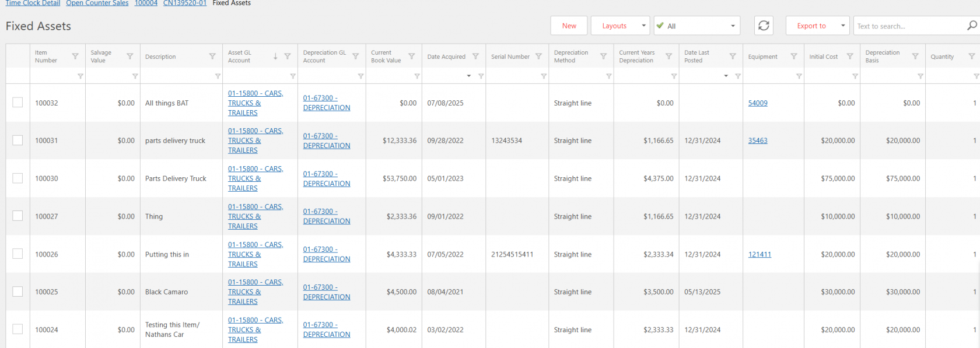The height and width of the screenshot is (348, 980).
Task: Open equipment link 54009
Action: point(758,103)
